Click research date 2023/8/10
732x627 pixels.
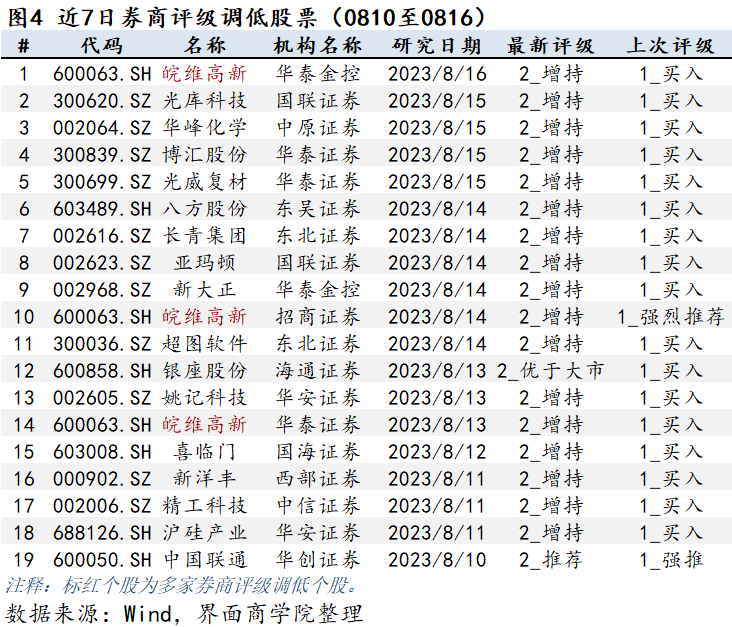437,560
